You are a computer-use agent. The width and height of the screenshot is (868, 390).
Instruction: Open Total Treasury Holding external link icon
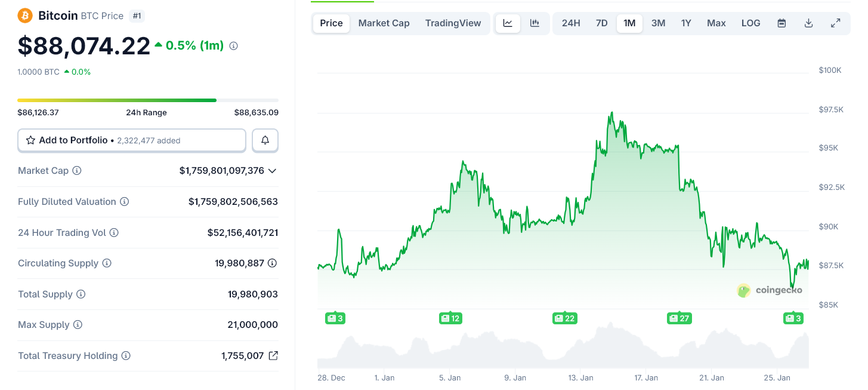pyautogui.click(x=273, y=356)
